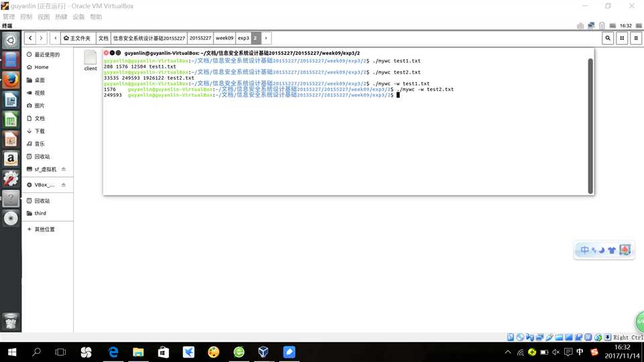This screenshot has height=362, width=644.
Task: Go forward in the file manager
Action: (x=41, y=38)
